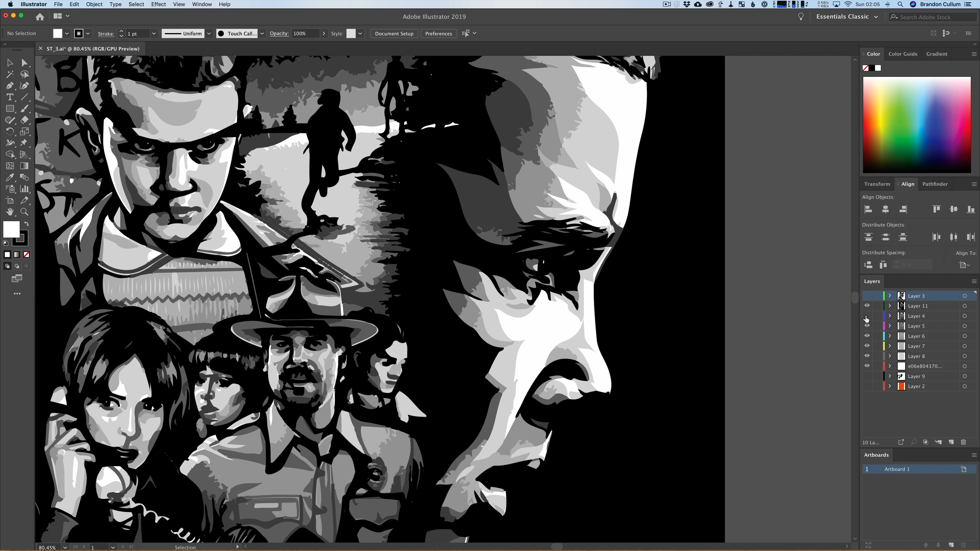Toggle visibility of Layer 7
The image size is (980, 551).
coord(867,346)
